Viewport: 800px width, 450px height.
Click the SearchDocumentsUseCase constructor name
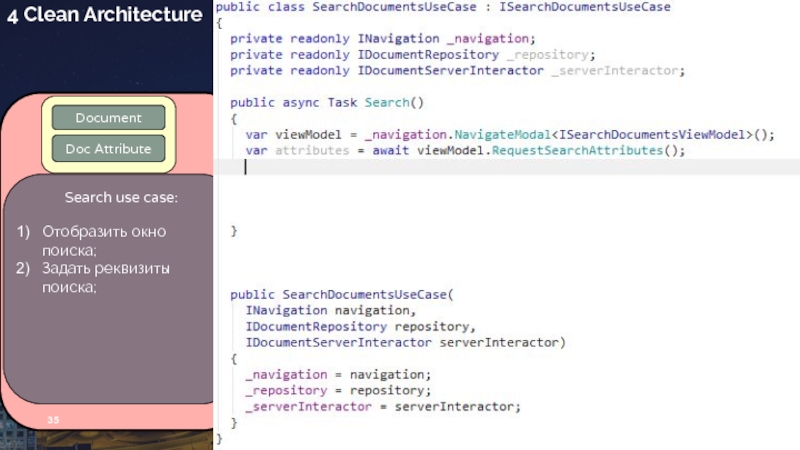365,295
